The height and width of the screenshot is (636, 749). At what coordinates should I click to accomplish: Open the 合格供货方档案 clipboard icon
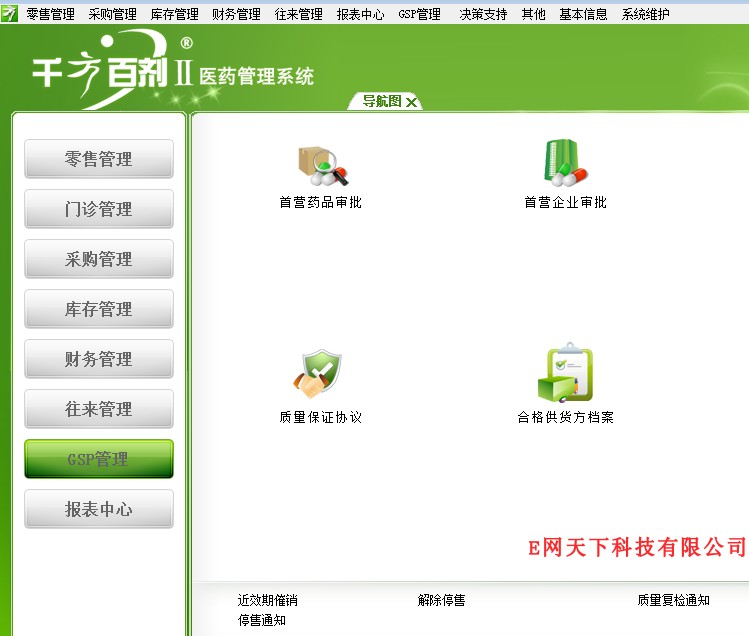(x=565, y=373)
